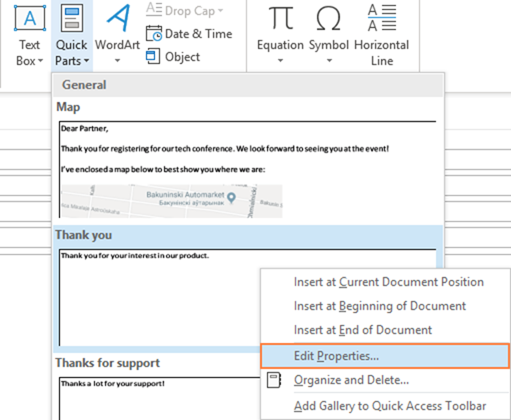Open Edit Properties from context menu
Screen dimensions: 511x420
coord(385,356)
